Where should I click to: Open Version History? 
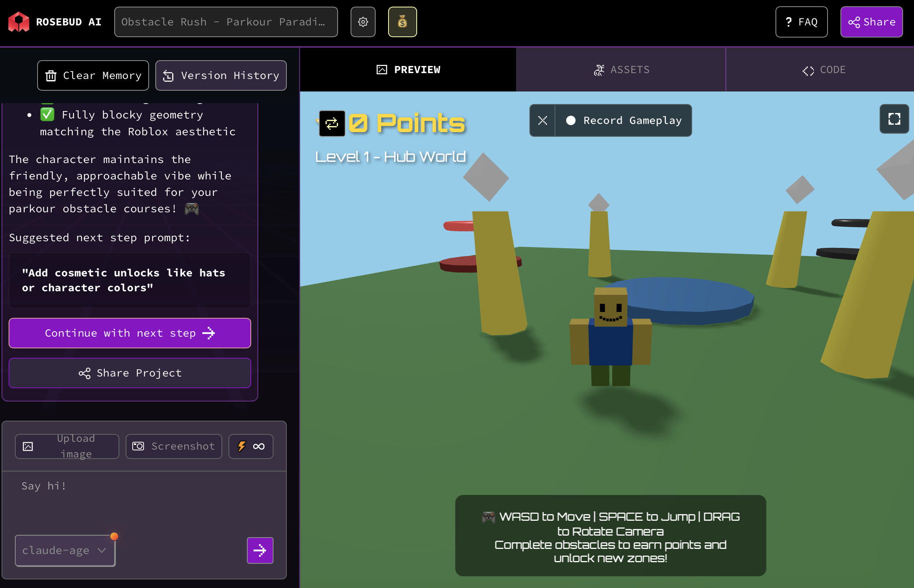coord(221,75)
